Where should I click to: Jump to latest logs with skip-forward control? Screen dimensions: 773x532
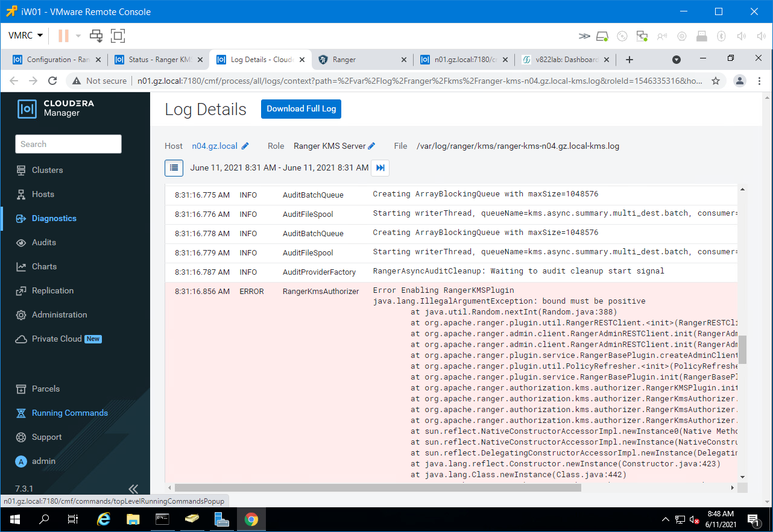point(380,168)
